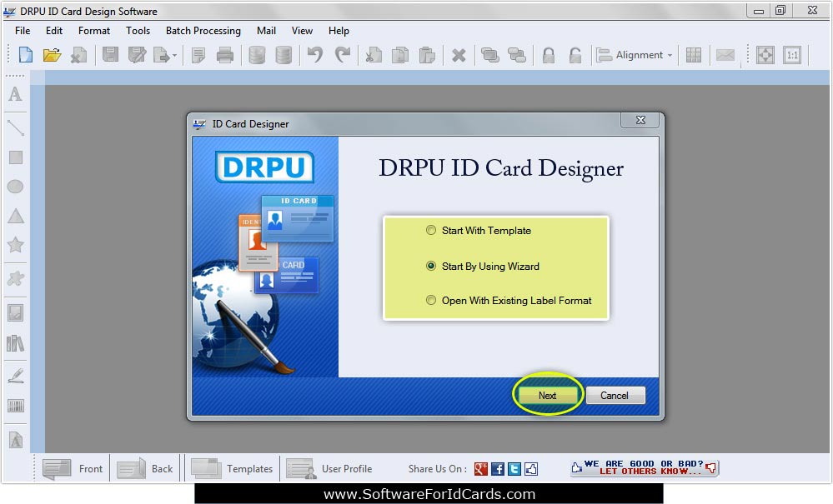This screenshot has height=504, width=833.
Task: Click the New document toolbar icon
Action: 26,55
